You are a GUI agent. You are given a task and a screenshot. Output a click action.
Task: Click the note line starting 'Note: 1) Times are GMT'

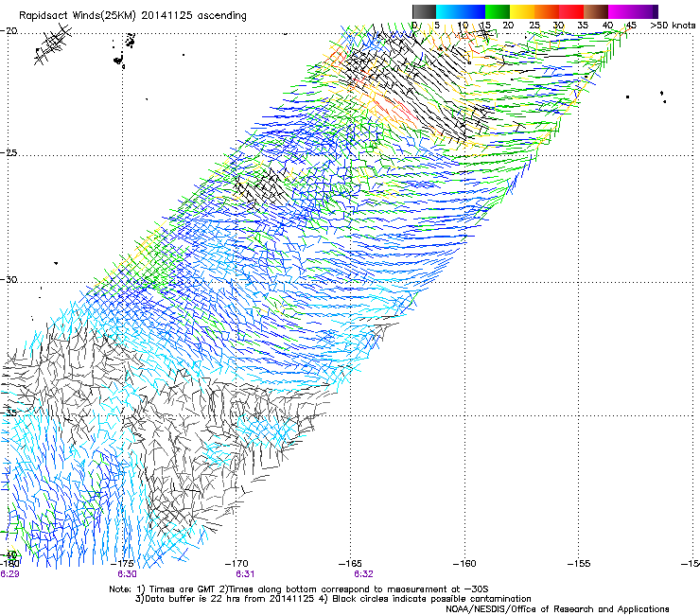pyautogui.click(x=299, y=589)
